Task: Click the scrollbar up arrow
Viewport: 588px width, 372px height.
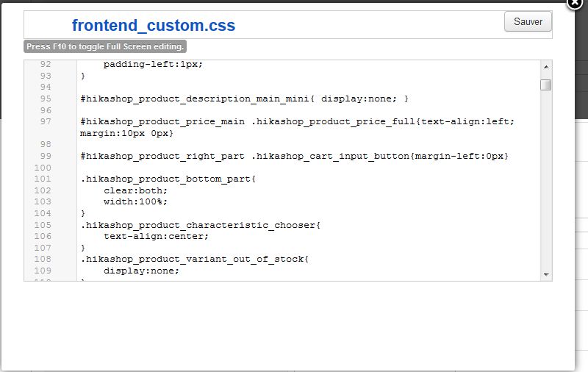Action: pos(546,67)
